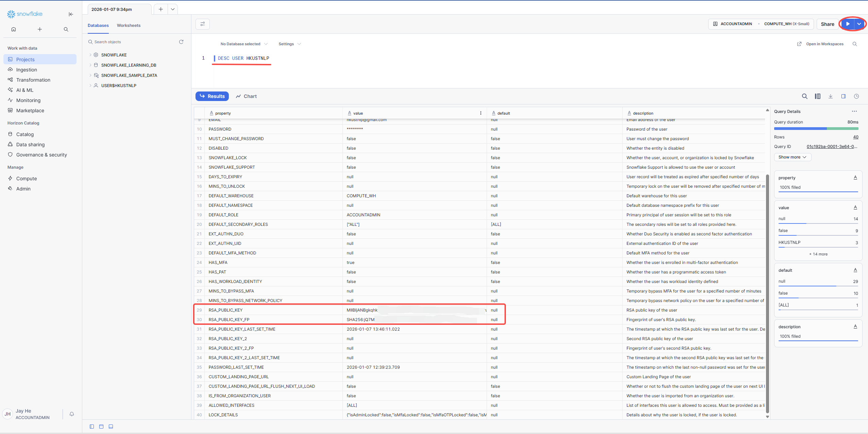This screenshot has height=434, width=868.
Task: Open the worksheet tabs dropdown
Action: coord(173,9)
